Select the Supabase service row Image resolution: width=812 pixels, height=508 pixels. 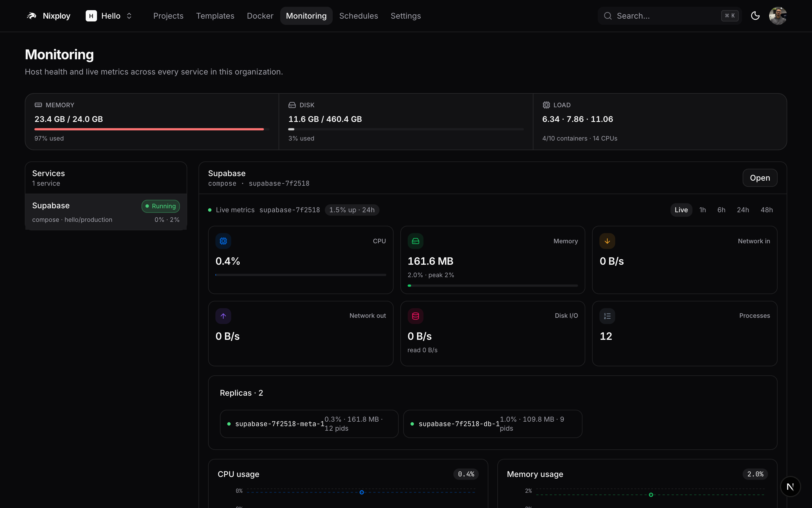(106, 212)
